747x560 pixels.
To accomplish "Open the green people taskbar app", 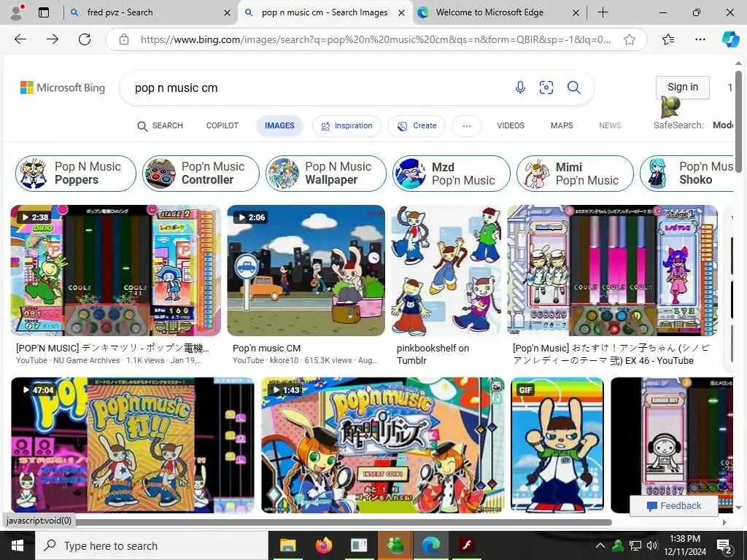I will (395, 545).
